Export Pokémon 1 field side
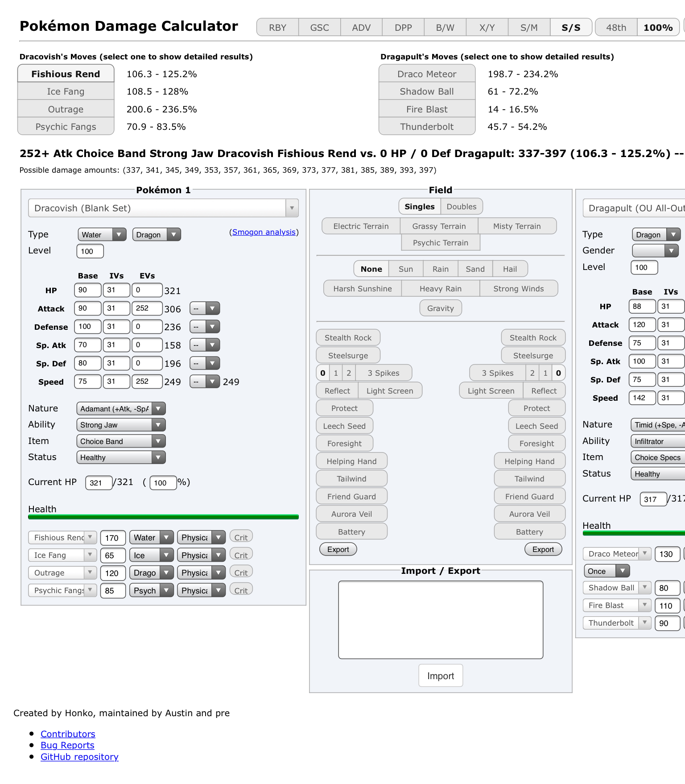685x784 pixels. click(x=338, y=550)
